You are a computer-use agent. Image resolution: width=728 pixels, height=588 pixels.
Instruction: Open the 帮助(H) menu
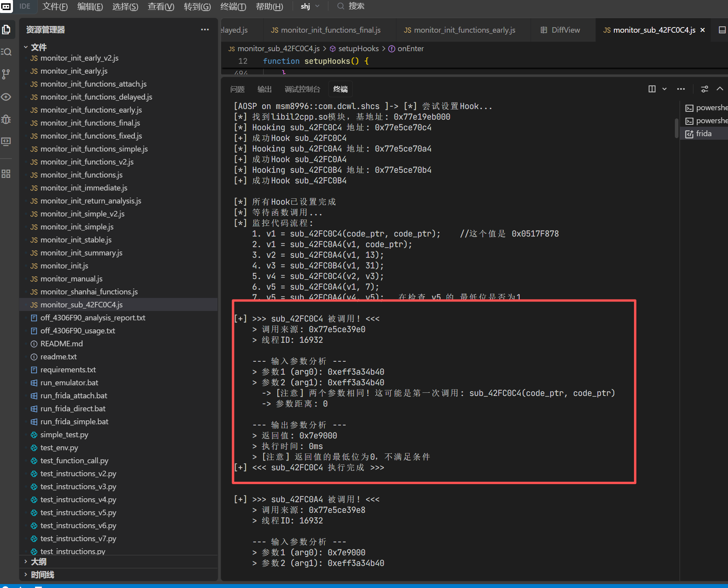(x=269, y=6)
